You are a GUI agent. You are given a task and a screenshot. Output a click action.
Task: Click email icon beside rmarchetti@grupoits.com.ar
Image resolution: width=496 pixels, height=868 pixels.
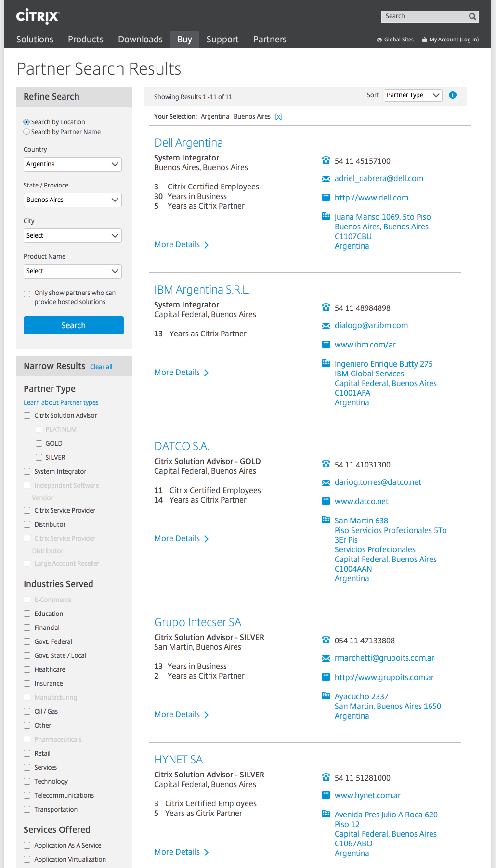326,658
